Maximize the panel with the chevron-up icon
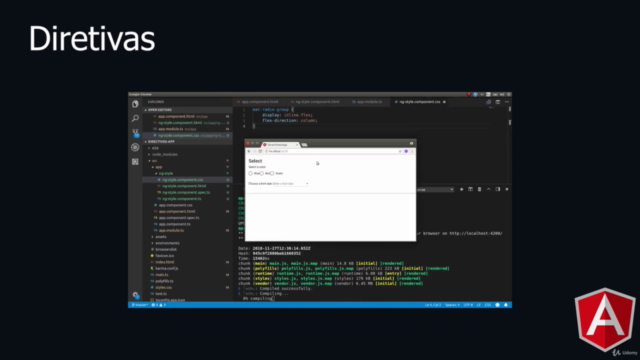 point(489,189)
